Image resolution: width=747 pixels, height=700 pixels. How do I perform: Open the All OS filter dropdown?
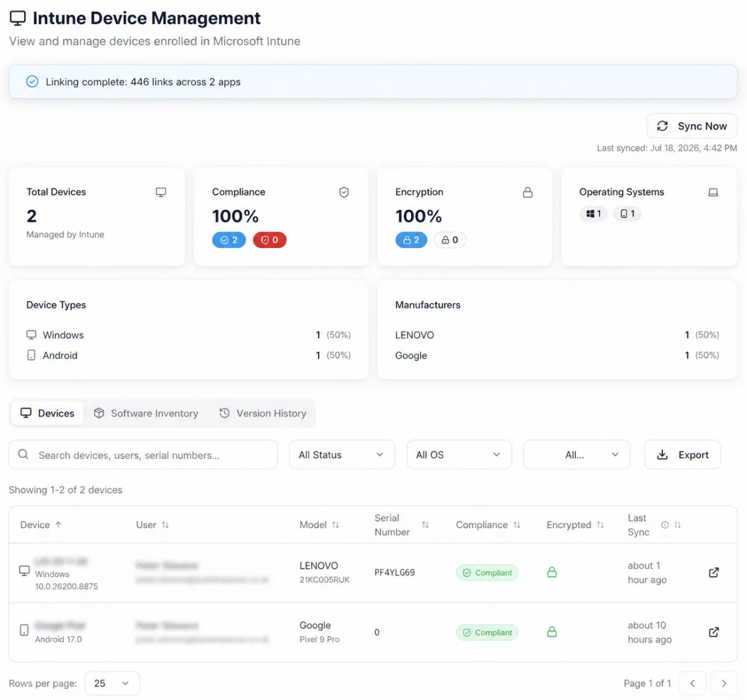point(459,455)
